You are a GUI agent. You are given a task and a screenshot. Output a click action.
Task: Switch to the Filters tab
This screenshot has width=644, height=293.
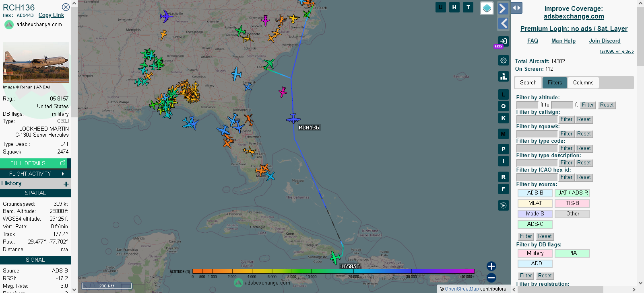tap(555, 83)
